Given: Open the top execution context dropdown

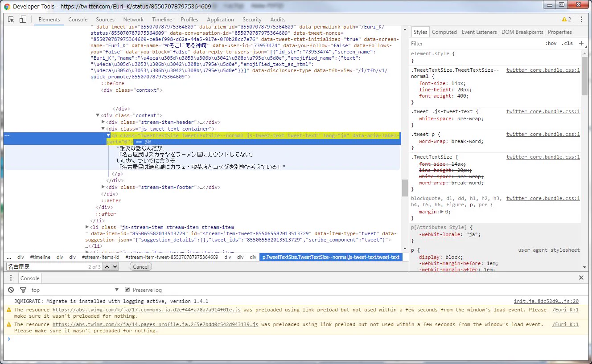Looking at the screenshot, I should click(x=75, y=290).
